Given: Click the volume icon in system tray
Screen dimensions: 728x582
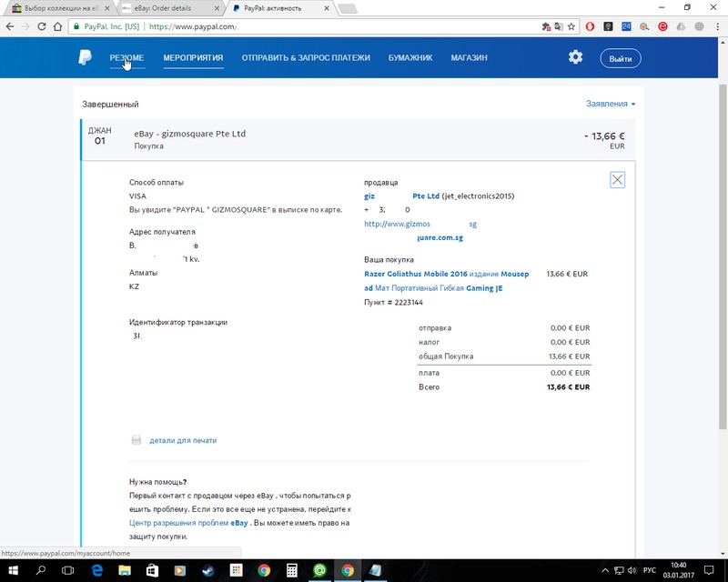Looking at the screenshot, I should [x=632, y=570].
